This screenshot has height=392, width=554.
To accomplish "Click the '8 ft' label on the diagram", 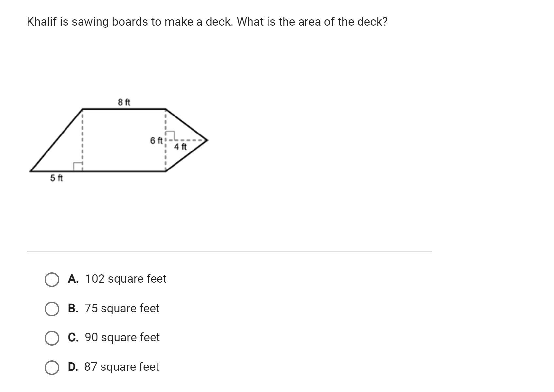I will pyautogui.click(x=124, y=102).
